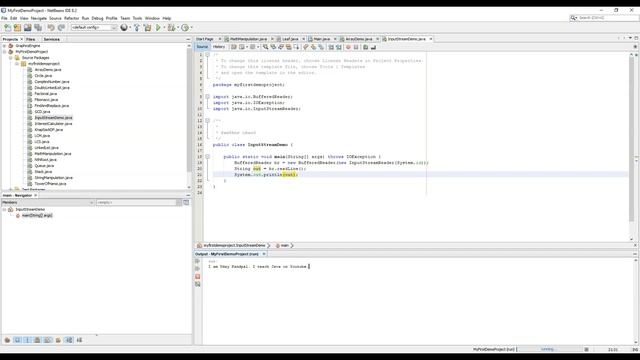640x360 pixels.
Task: Open the Tools menu
Action: click(137, 18)
